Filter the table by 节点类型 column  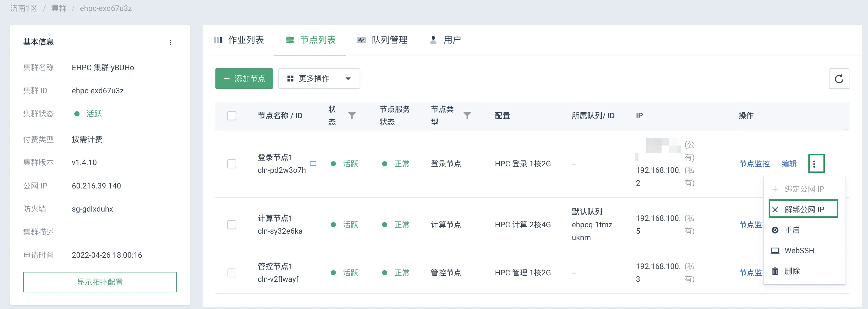(x=467, y=116)
